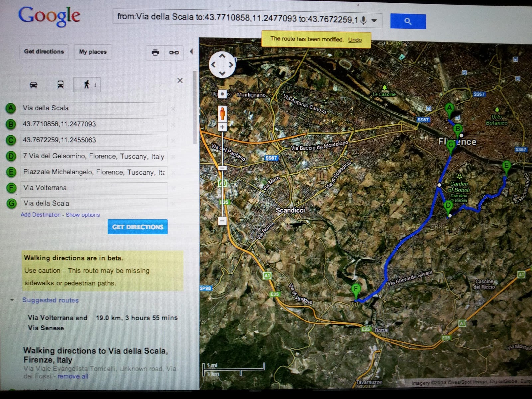Pan map right with navigation arrow
532x399 pixels.
pyautogui.click(x=231, y=65)
